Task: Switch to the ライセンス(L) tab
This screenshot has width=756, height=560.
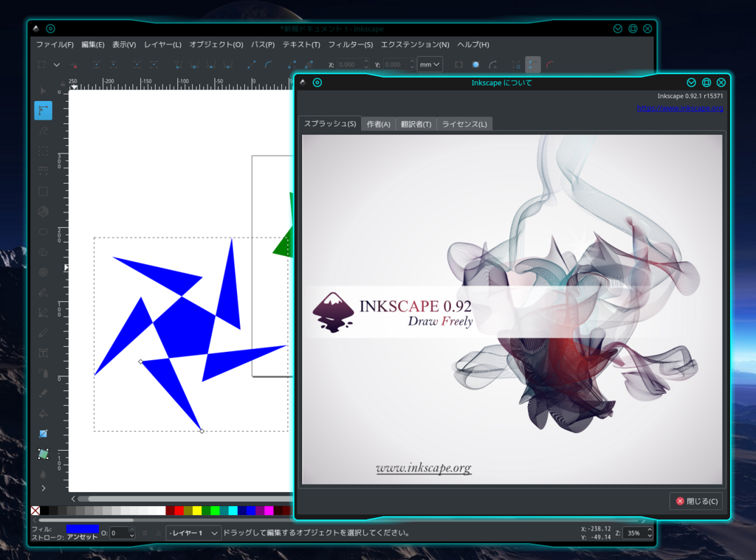Action: 464,124
